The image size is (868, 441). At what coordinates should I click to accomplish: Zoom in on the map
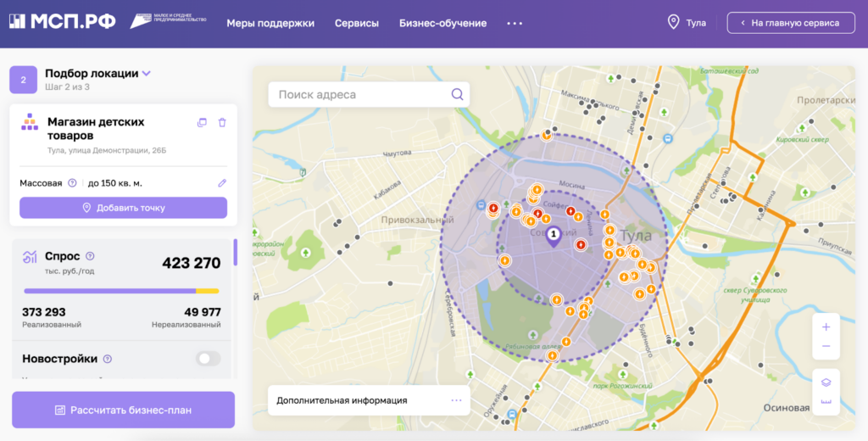click(x=826, y=327)
